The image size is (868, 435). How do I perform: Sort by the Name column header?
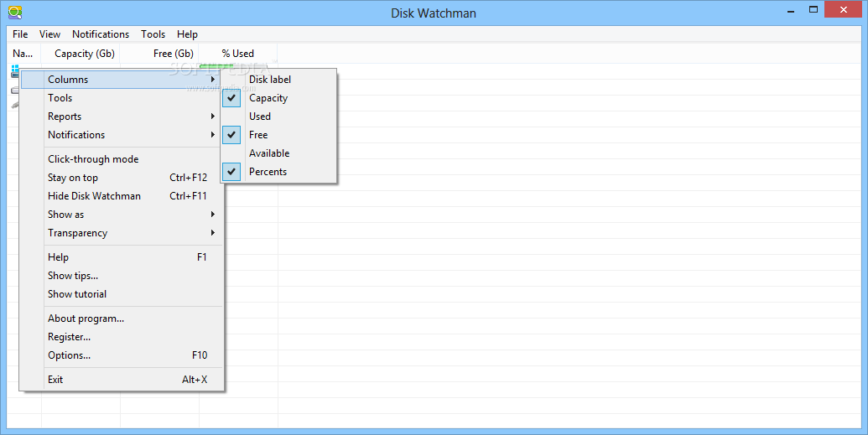tap(23, 54)
